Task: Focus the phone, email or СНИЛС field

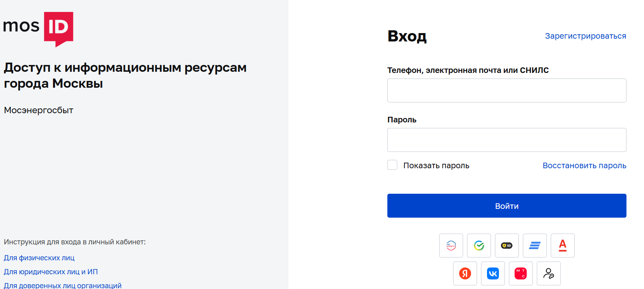Action: [507, 90]
